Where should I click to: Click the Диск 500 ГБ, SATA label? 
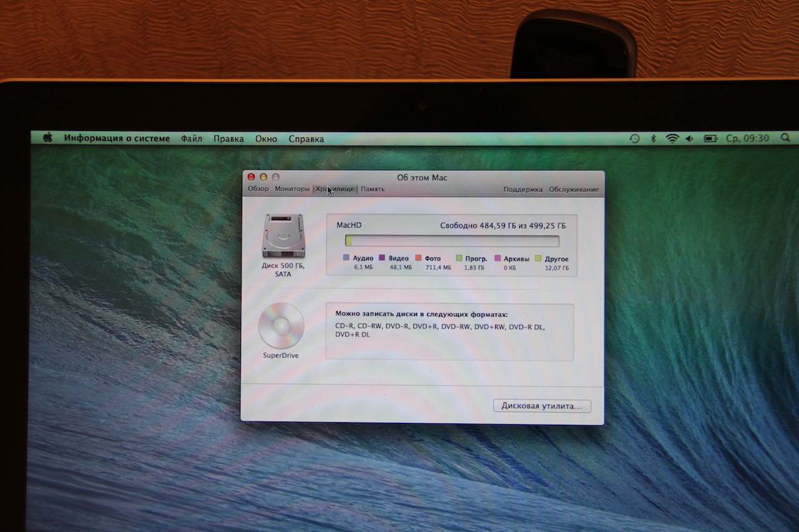tap(283, 270)
